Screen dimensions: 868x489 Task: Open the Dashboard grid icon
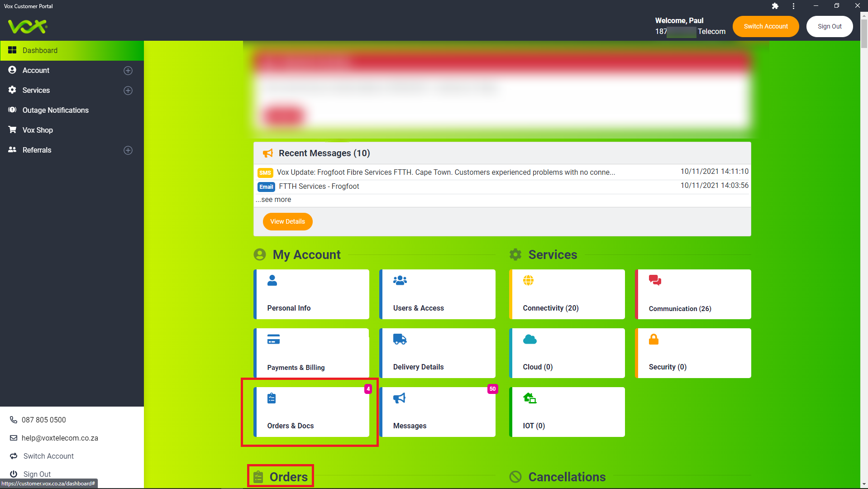click(12, 50)
